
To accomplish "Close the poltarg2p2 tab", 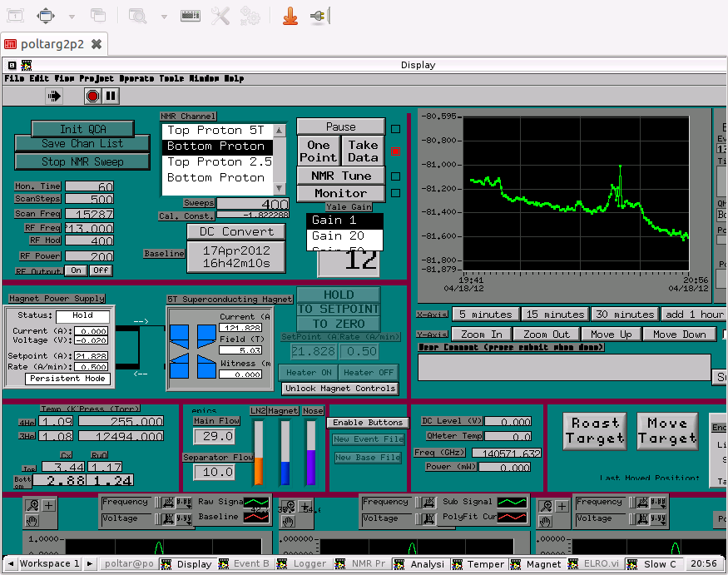I will [97, 44].
